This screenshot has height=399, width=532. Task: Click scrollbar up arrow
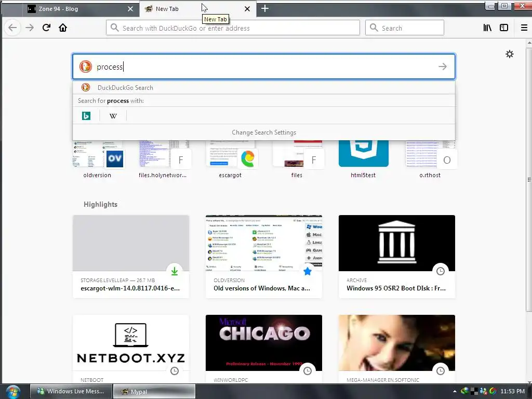pos(529,44)
